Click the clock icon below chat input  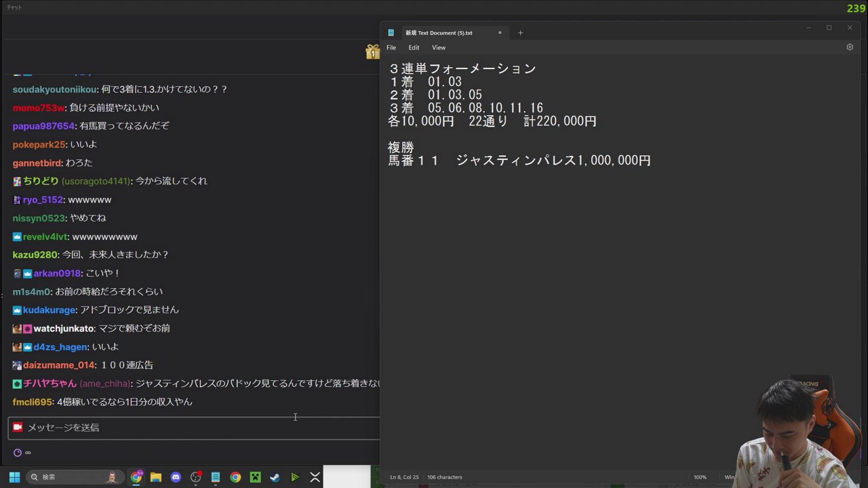click(x=18, y=453)
